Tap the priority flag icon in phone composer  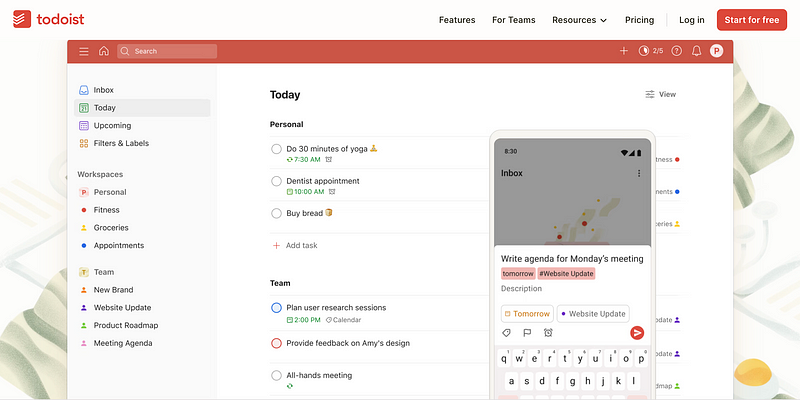coord(527,333)
